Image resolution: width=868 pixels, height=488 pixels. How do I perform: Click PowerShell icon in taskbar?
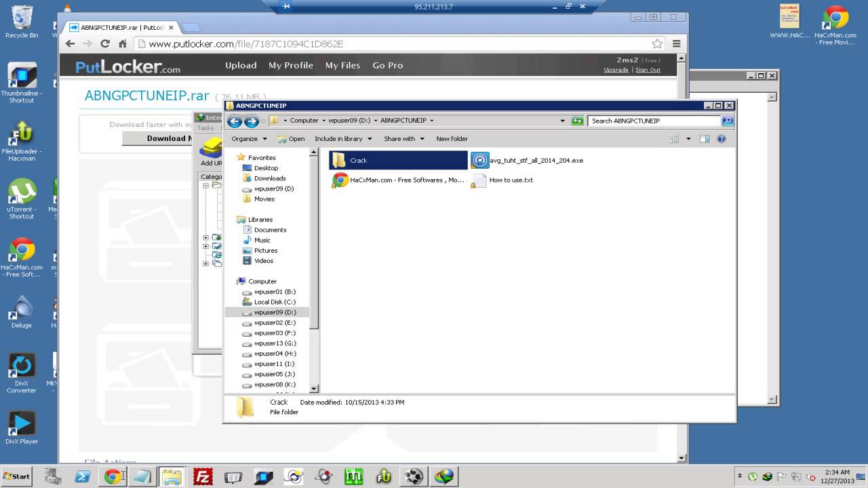[x=83, y=476]
